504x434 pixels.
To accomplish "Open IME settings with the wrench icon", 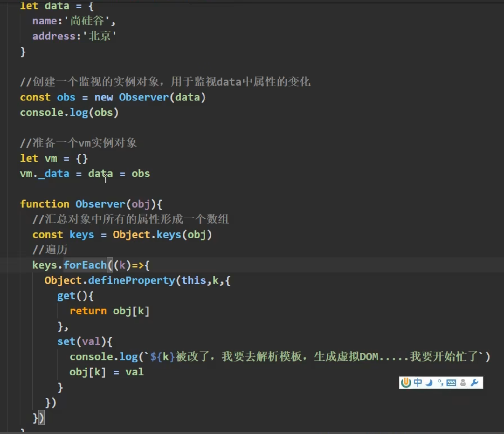I will 475,382.
